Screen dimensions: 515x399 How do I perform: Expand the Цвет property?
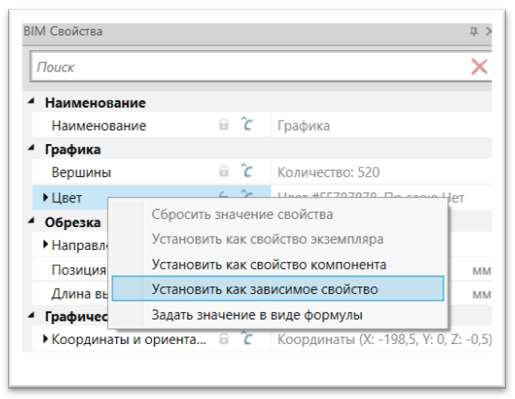tap(46, 197)
